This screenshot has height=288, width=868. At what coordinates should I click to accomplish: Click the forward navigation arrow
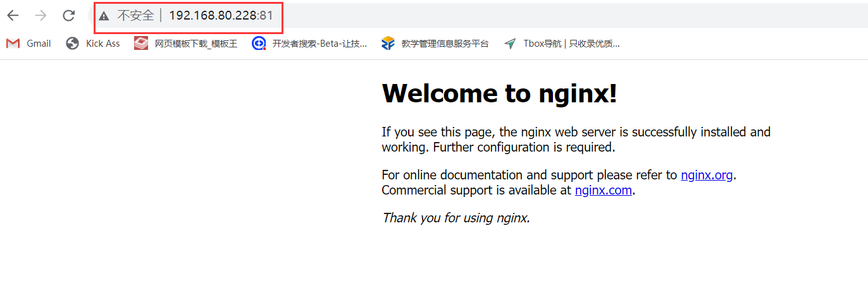pyautogui.click(x=41, y=16)
